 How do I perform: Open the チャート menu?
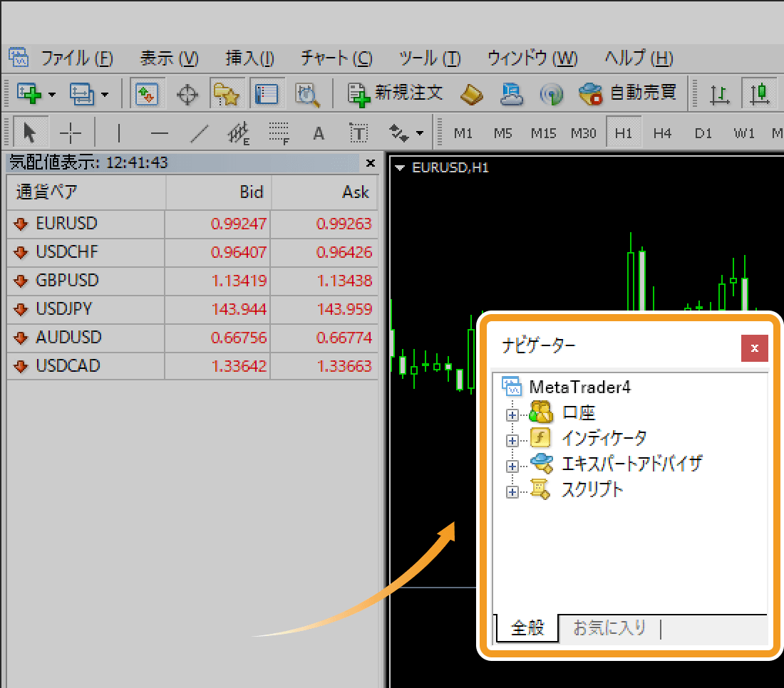point(336,58)
